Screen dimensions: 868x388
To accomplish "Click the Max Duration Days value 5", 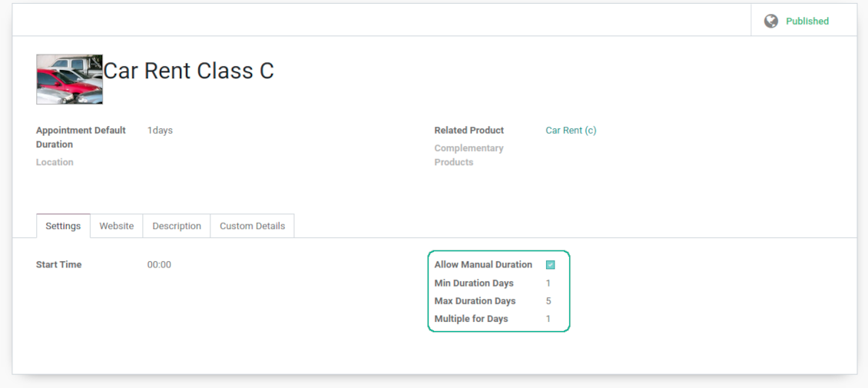I will coord(548,301).
